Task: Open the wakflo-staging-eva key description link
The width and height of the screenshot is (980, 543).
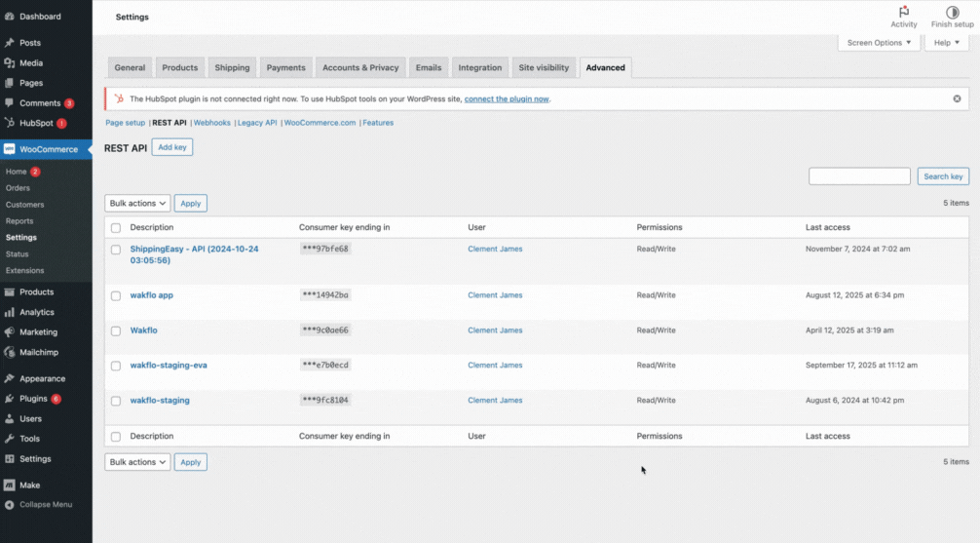Action: pos(169,366)
